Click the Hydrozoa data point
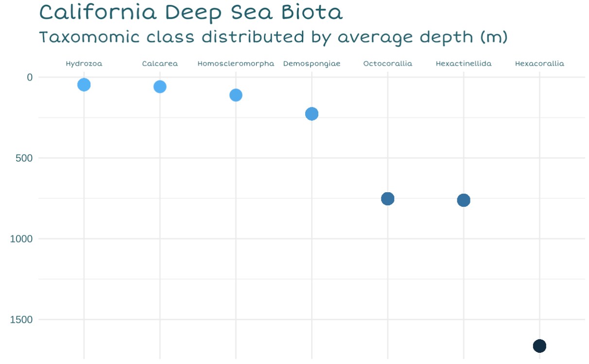The height and width of the screenshot is (364, 589). [x=84, y=85]
